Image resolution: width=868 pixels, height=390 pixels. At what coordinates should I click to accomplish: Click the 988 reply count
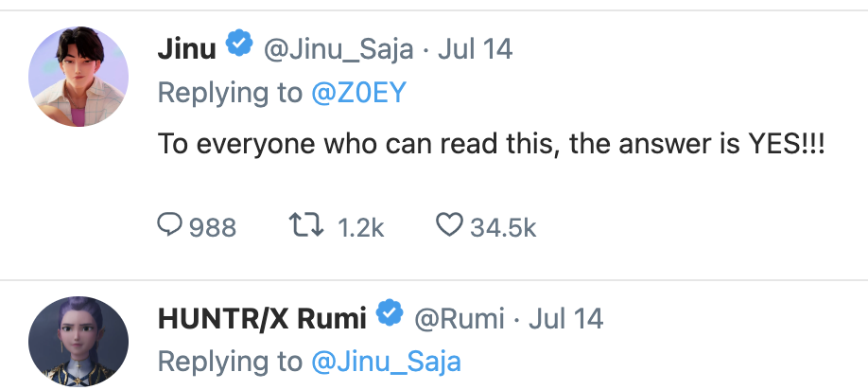point(212,227)
